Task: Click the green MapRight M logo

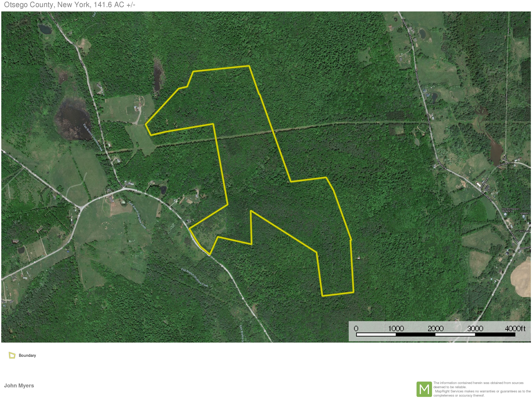Action: (x=424, y=389)
